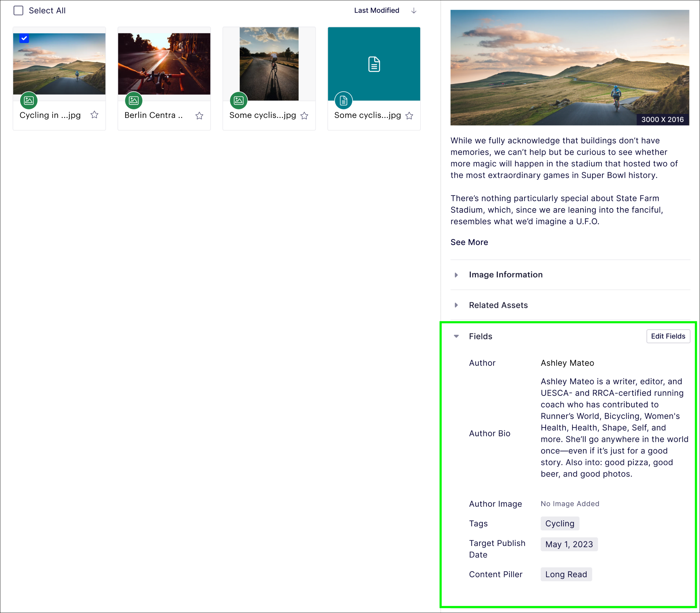
Task: Reverse sort order with the down arrow
Action: [414, 11]
